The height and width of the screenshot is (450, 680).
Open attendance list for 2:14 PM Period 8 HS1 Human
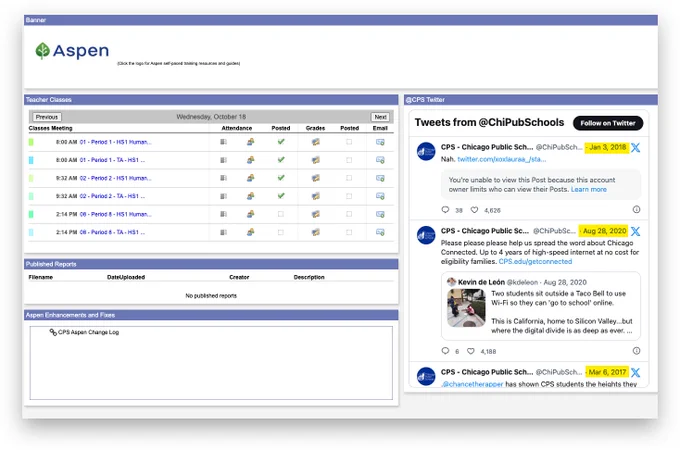(223, 214)
